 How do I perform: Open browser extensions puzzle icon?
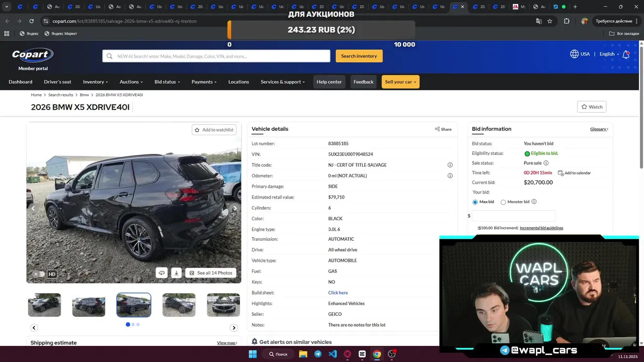(x=567, y=21)
